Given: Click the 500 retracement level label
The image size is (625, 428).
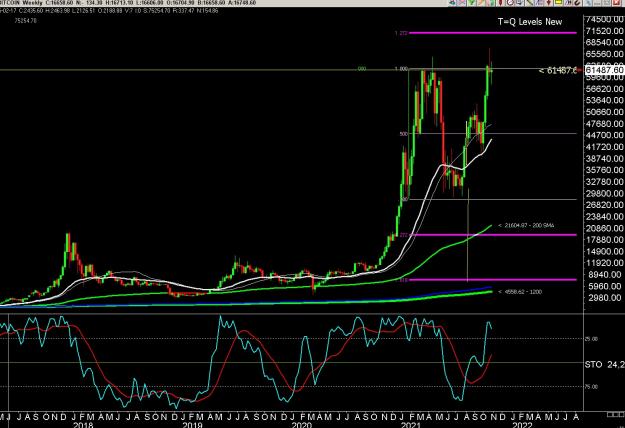Looking at the screenshot, I should pyautogui.click(x=403, y=134).
